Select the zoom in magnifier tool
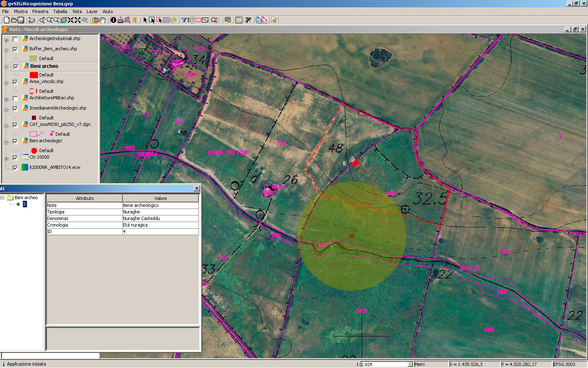The width and height of the screenshot is (588, 368). 49,20
